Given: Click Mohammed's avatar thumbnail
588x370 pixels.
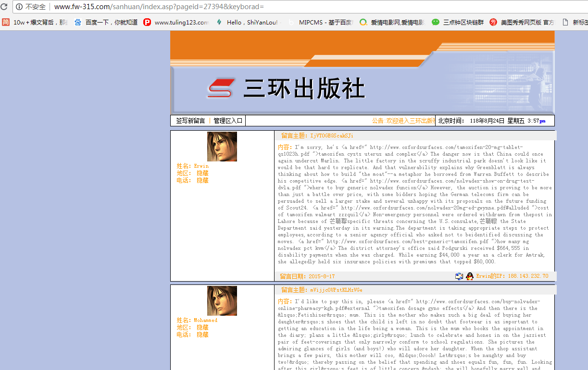Looking at the screenshot, I should (x=223, y=300).
